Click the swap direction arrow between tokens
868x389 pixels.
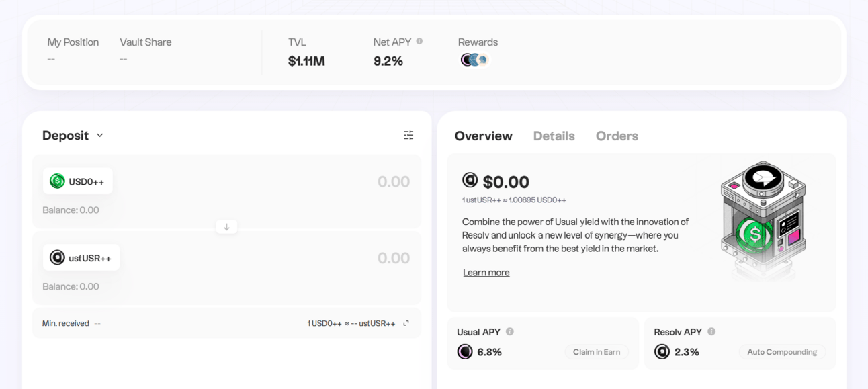click(226, 227)
